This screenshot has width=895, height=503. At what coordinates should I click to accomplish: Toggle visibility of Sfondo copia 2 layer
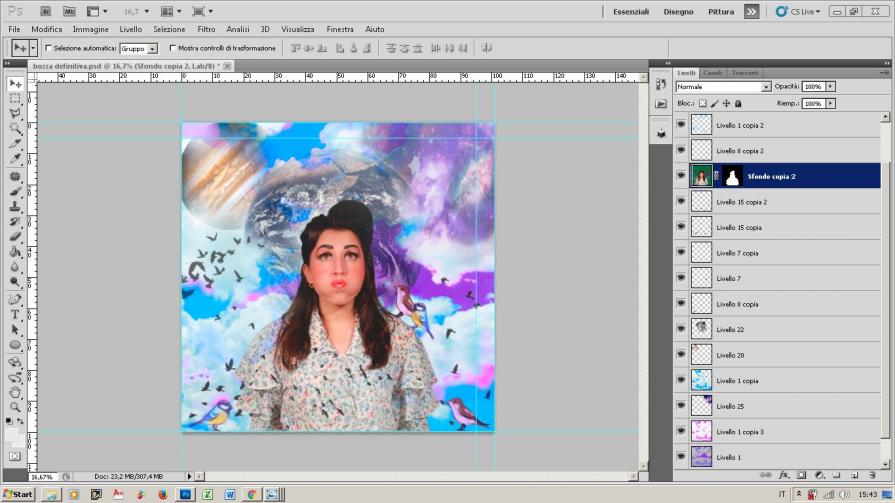[681, 176]
